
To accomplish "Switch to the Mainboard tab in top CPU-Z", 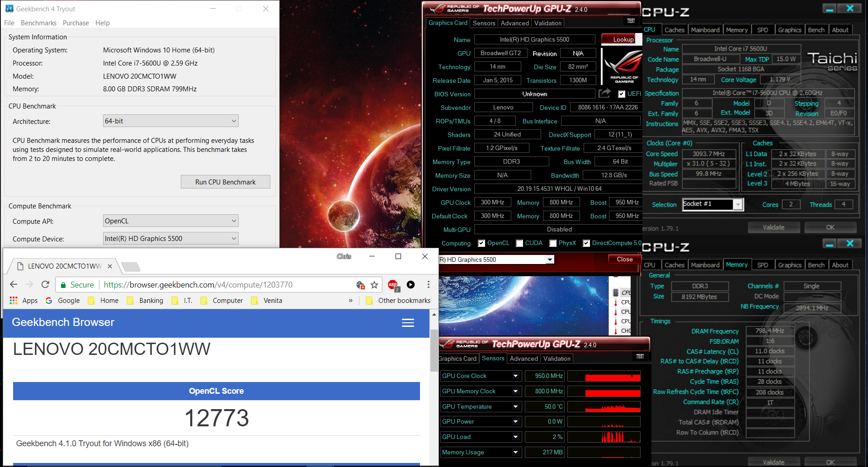I will tap(705, 30).
